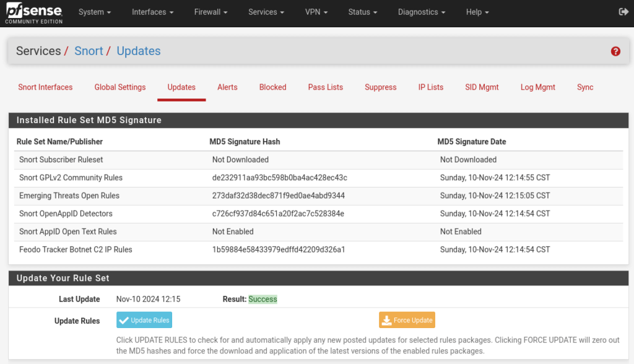Image resolution: width=634 pixels, height=364 pixels.
Task: Open the Blocked tab
Action: click(273, 87)
